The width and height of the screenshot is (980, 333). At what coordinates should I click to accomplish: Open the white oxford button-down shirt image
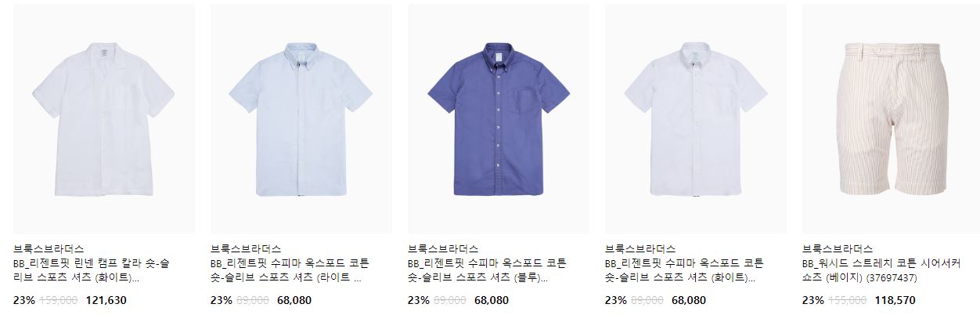tap(696, 119)
